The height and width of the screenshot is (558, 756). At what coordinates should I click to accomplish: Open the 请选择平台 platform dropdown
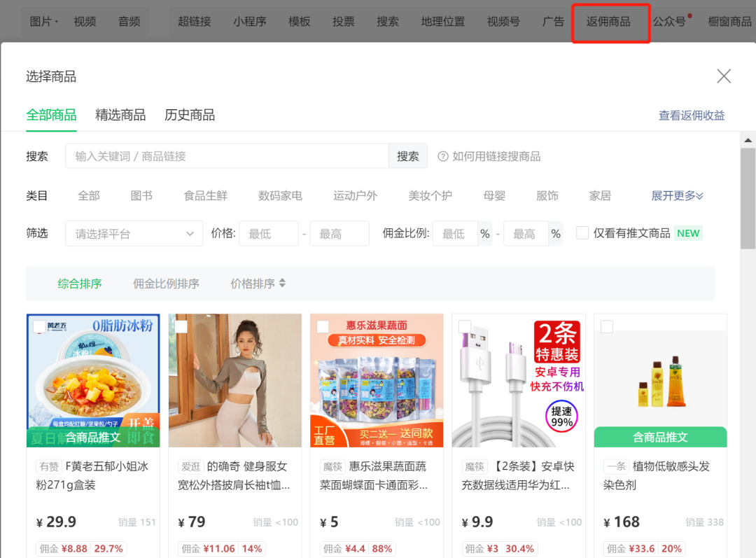pyautogui.click(x=133, y=233)
